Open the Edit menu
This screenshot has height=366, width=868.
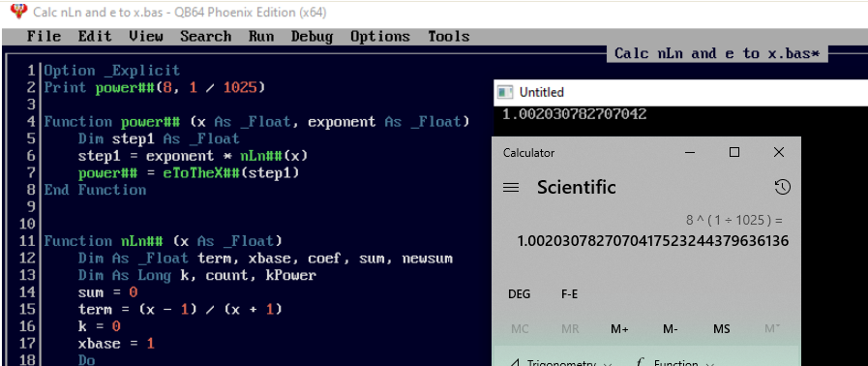[95, 37]
